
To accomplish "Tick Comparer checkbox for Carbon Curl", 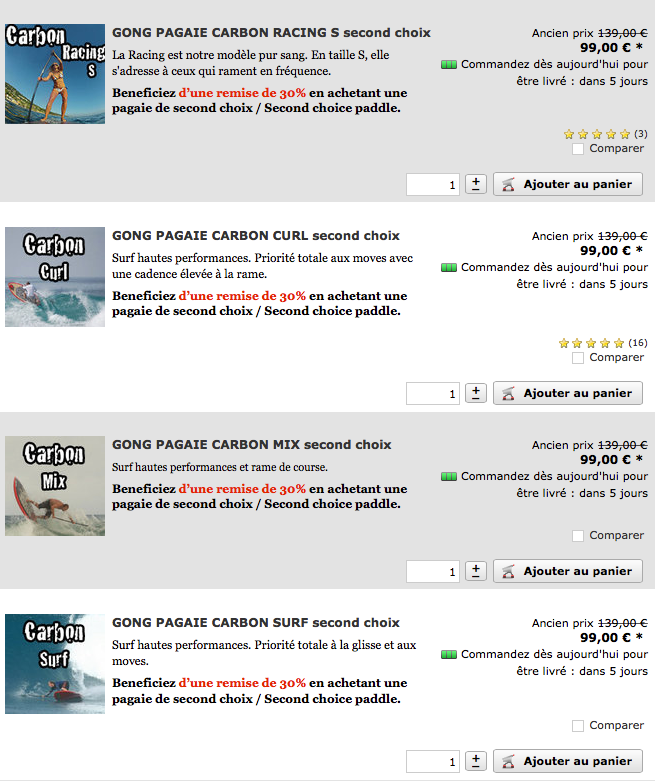I will pos(578,358).
